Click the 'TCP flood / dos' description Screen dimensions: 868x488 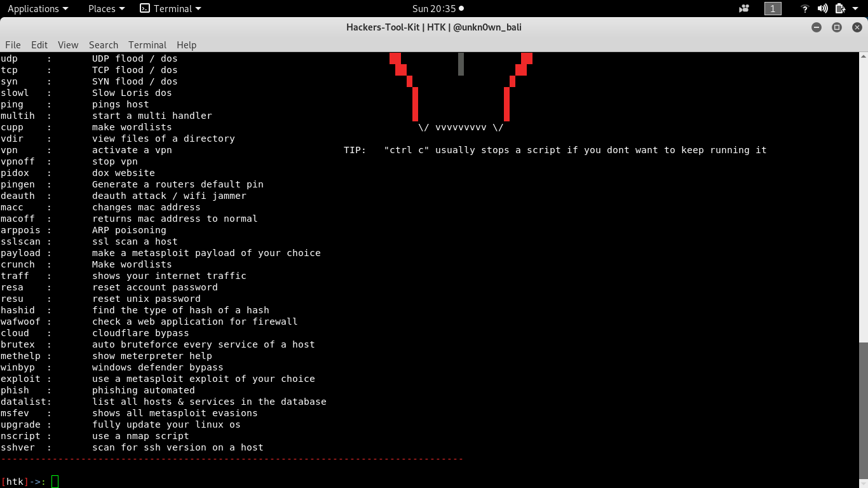135,70
